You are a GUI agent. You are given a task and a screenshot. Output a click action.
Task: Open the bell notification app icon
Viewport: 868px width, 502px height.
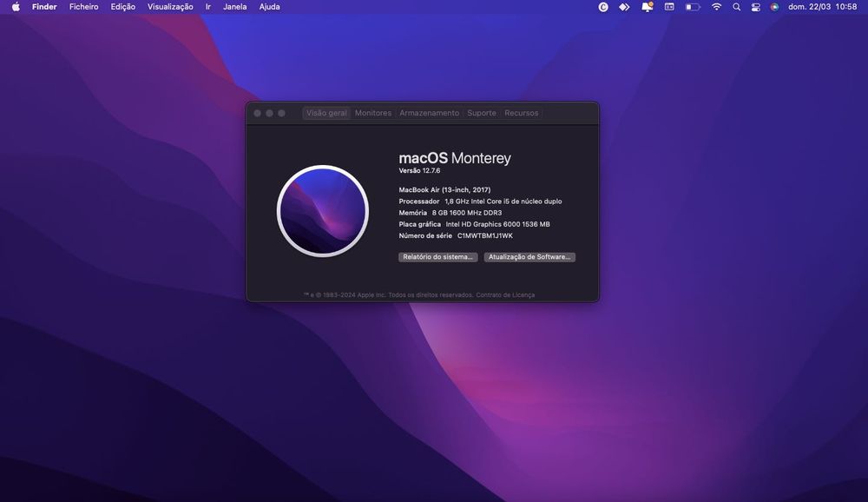coord(647,7)
